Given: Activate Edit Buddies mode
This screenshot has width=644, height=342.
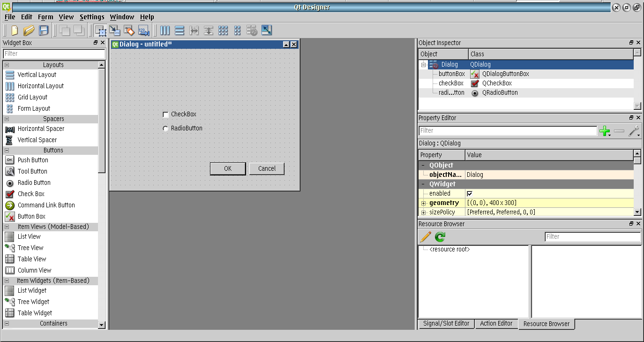Looking at the screenshot, I should tap(129, 30).
